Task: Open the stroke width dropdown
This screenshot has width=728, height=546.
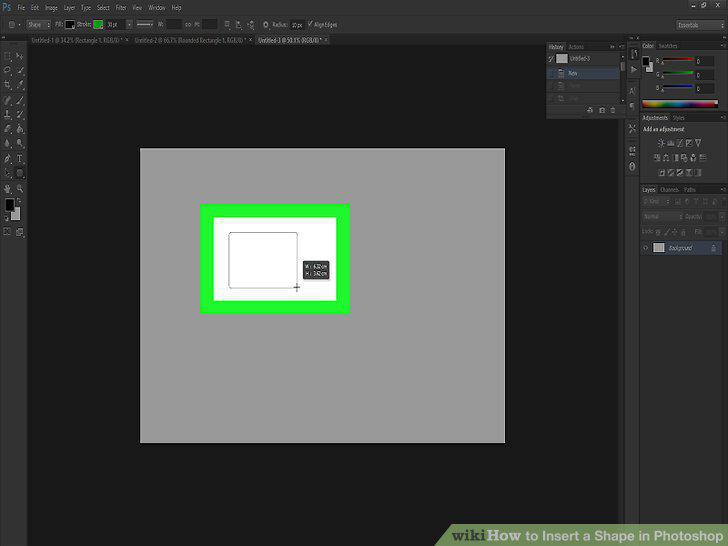Action: (129, 25)
